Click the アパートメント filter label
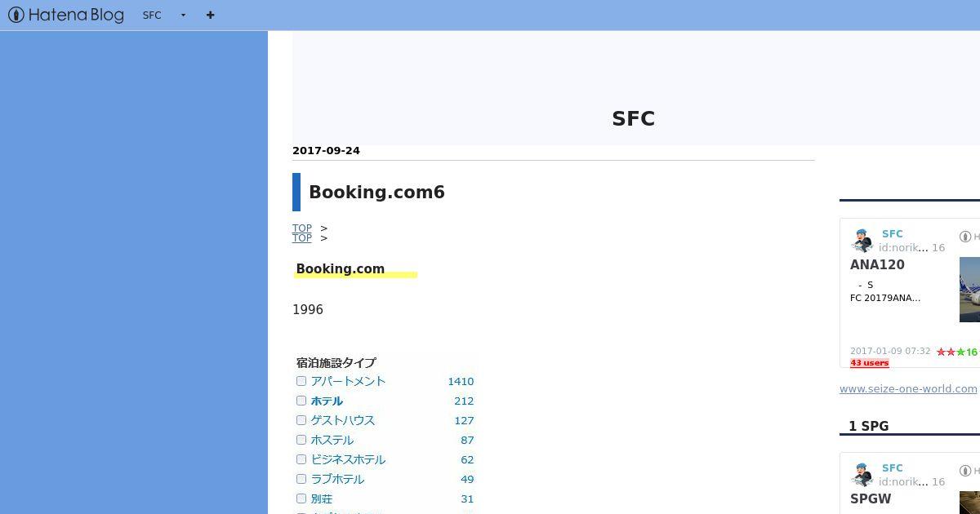Image resolution: width=980 pixels, height=514 pixels. point(348,381)
